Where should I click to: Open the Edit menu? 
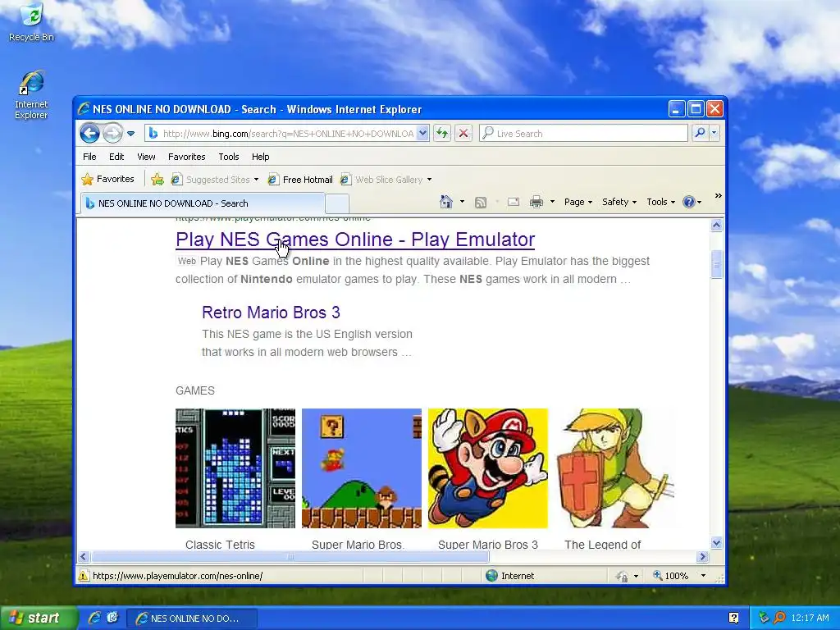click(x=116, y=157)
